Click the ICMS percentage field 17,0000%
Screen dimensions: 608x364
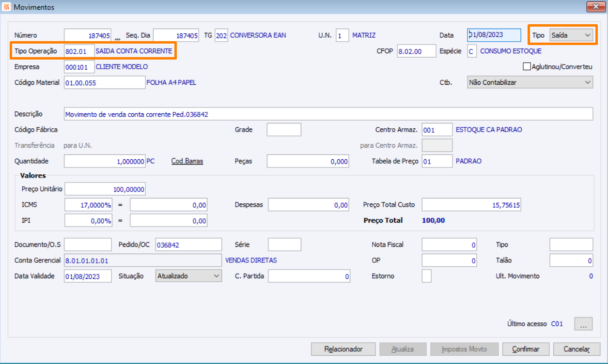tap(88, 205)
